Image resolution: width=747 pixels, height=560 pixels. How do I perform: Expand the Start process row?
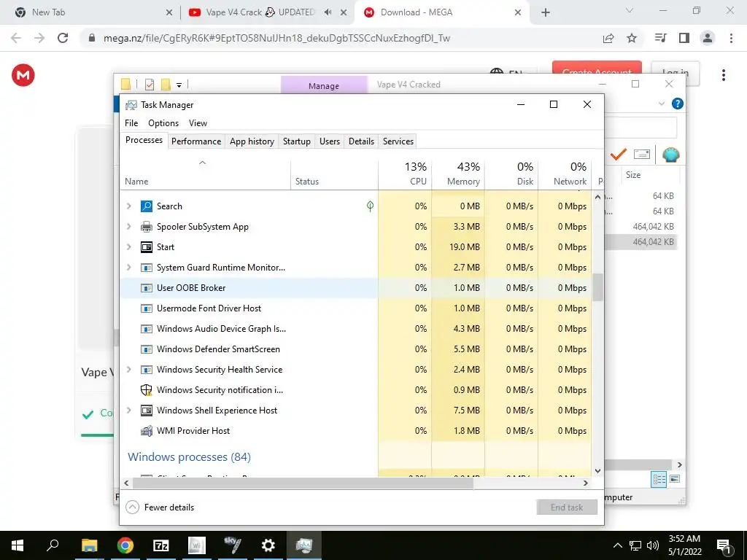click(128, 247)
